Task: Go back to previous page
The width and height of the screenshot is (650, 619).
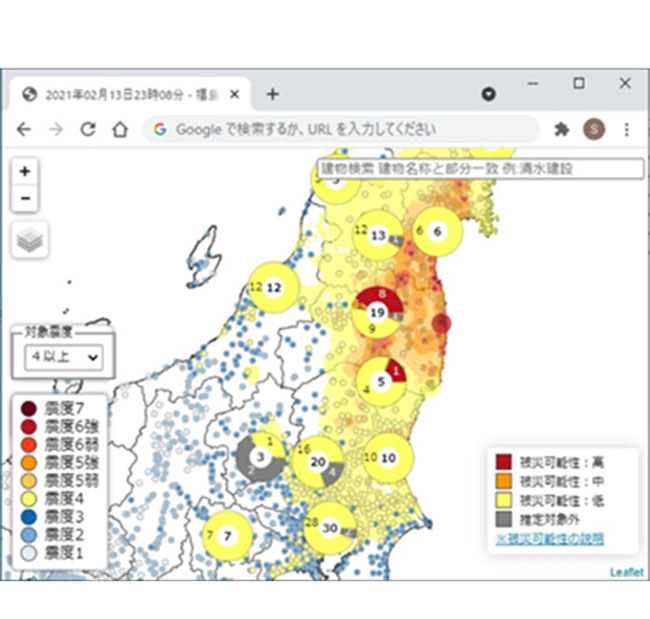Action: pyautogui.click(x=24, y=129)
